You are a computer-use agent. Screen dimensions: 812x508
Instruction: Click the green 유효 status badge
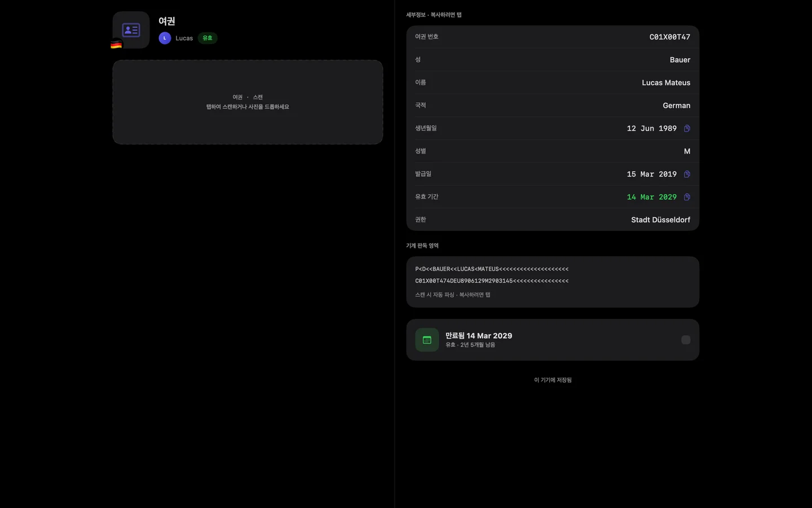point(208,38)
